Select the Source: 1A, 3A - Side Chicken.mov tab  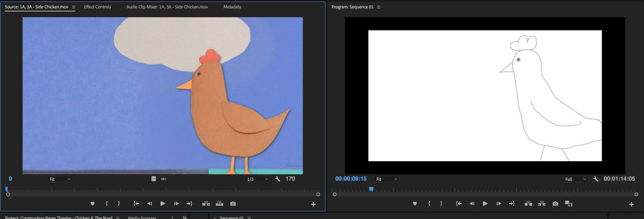click(x=36, y=7)
